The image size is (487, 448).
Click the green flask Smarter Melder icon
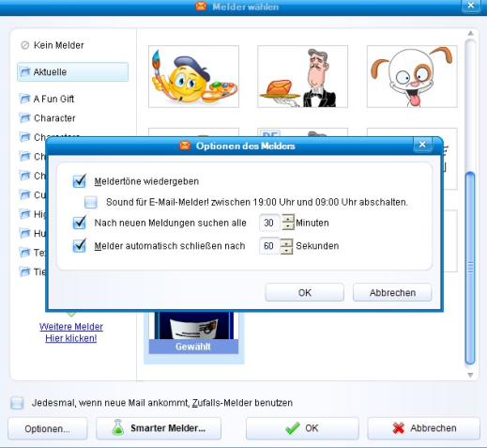(x=118, y=427)
